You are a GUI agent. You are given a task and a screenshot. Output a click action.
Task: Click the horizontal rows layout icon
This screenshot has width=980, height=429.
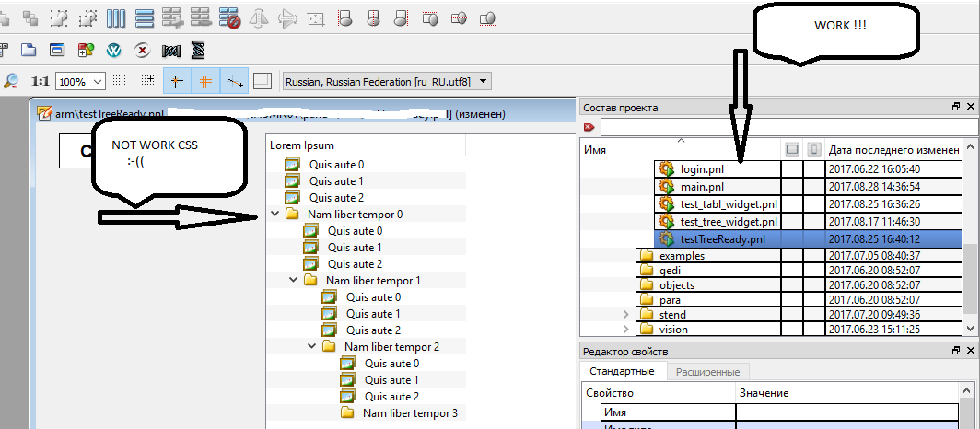[145, 17]
